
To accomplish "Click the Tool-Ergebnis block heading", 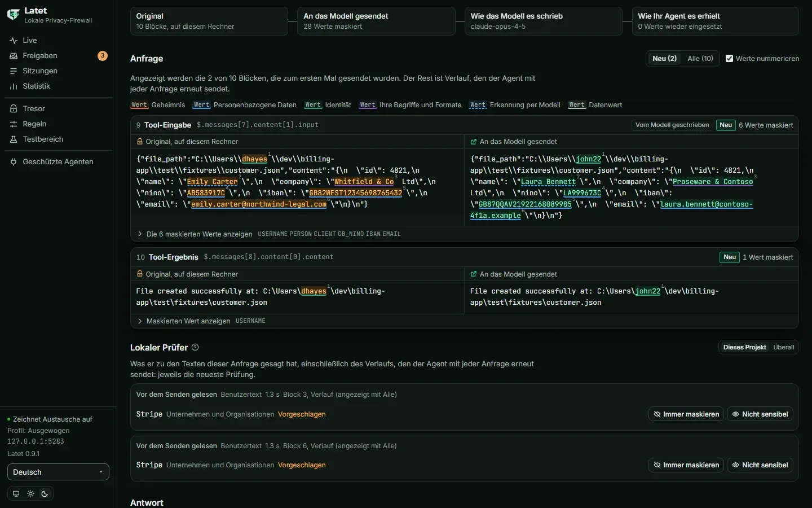I will click(x=173, y=257).
